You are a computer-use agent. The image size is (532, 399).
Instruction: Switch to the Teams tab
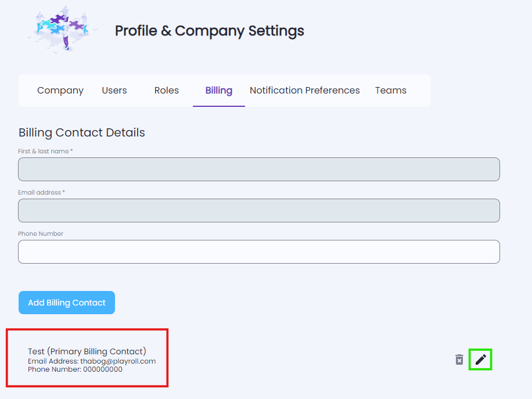390,90
